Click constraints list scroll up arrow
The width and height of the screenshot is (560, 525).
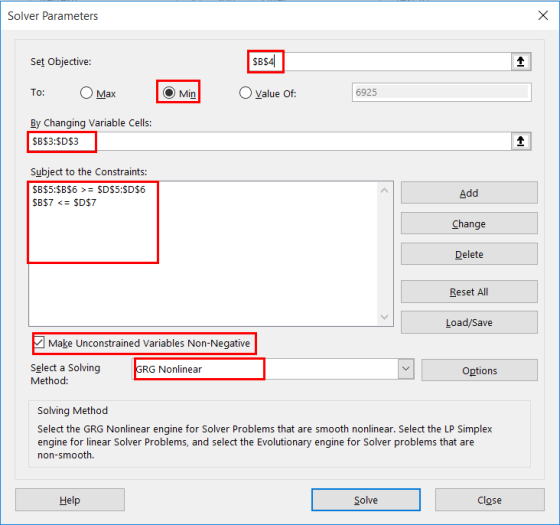[384, 190]
